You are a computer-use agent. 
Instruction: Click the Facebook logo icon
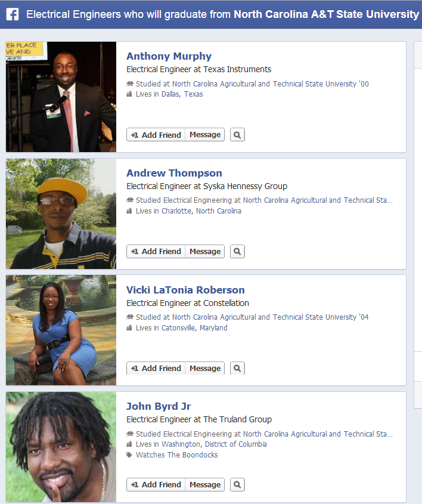(12, 14)
